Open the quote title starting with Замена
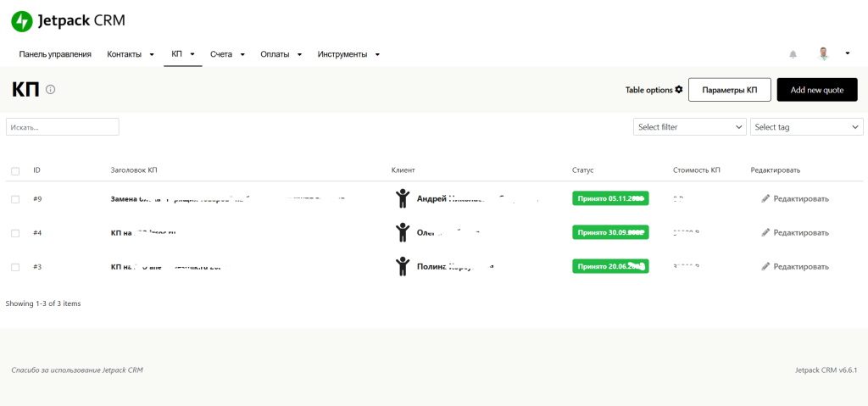This screenshot has width=868, height=406. 228,198
